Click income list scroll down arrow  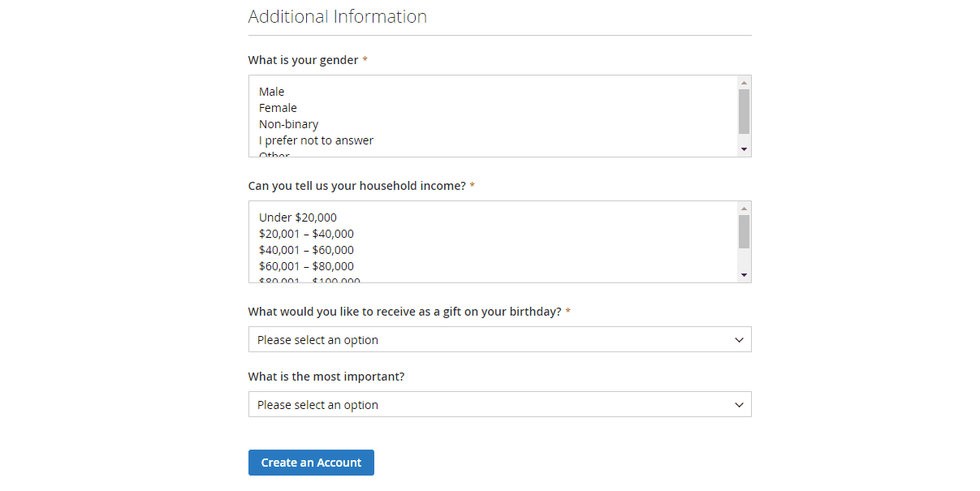coord(744,275)
